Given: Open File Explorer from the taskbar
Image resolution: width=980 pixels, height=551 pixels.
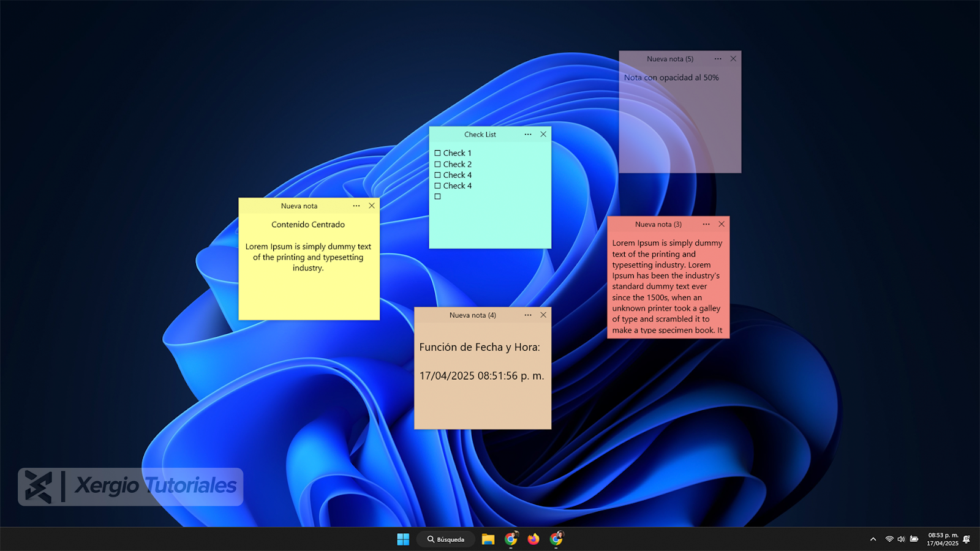Looking at the screenshot, I should [488, 539].
